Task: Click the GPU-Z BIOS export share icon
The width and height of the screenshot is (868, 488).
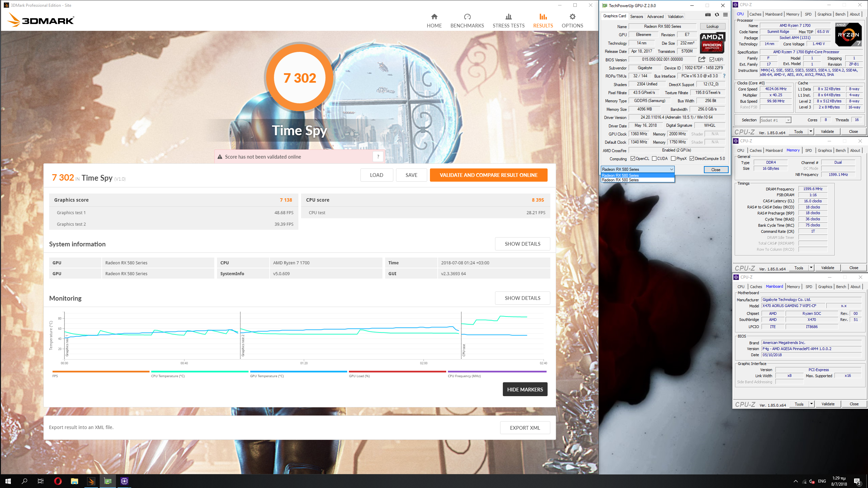Action: [702, 59]
